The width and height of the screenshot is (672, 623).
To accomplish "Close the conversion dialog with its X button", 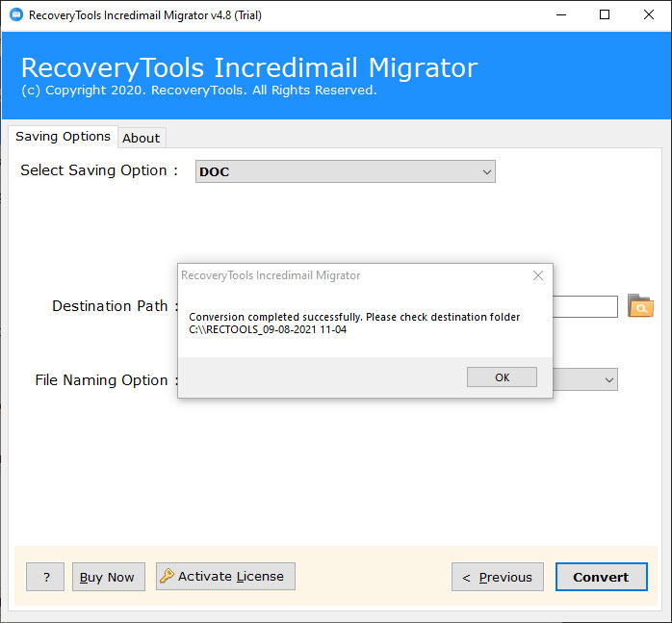I will point(538,275).
